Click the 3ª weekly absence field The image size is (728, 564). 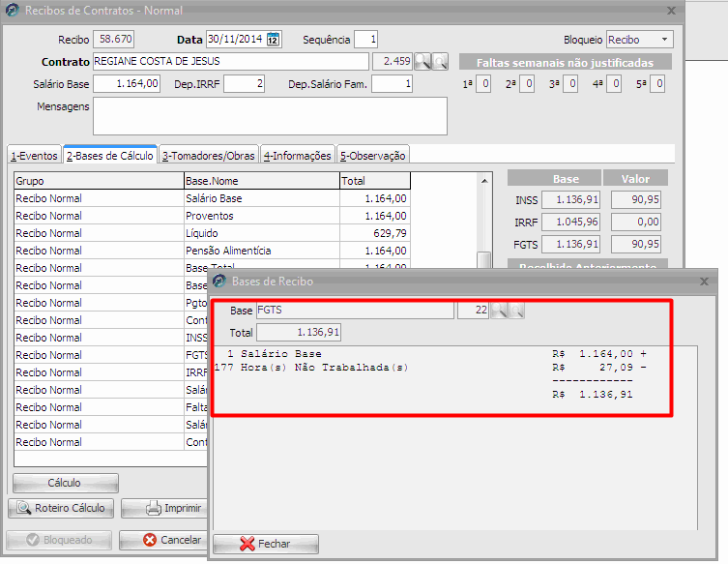[570, 84]
